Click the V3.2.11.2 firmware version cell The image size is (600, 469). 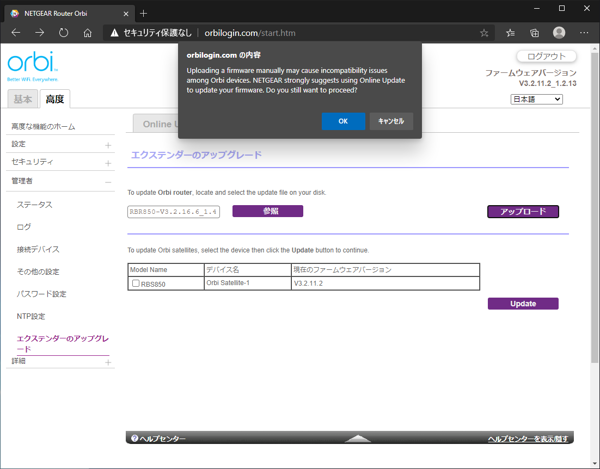[385, 283]
